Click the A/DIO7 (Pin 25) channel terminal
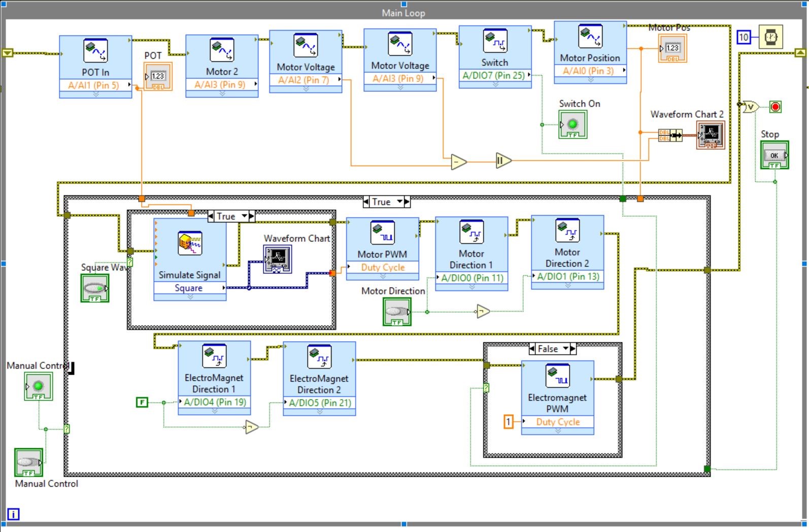The height and width of the screenshot is (532, 809). tap(495, 75)
